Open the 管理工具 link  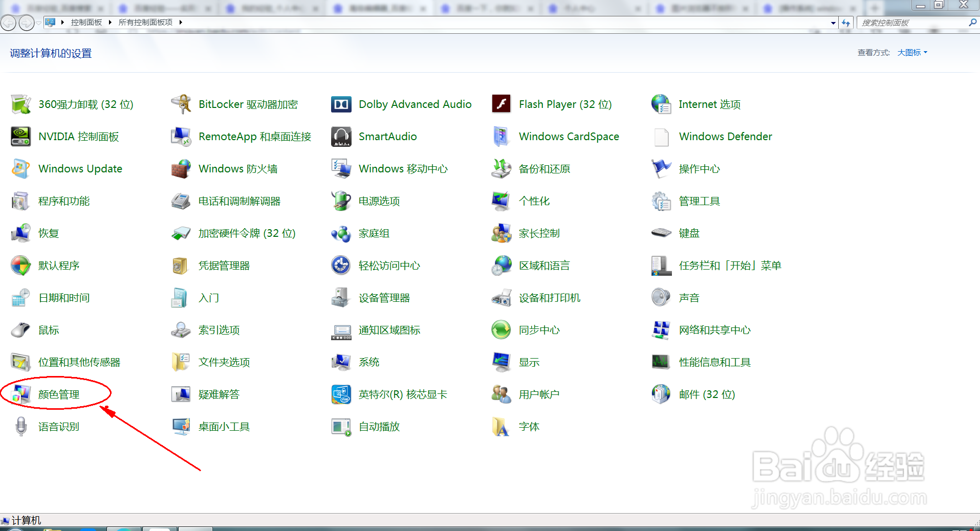(700, 201)
